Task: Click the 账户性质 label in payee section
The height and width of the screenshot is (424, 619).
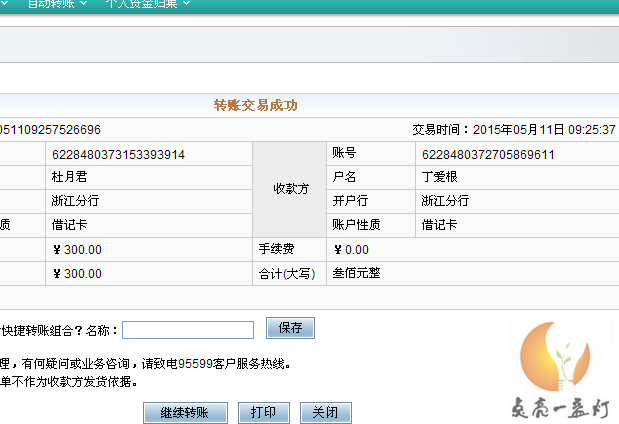Action: click(x=356, y=225)
